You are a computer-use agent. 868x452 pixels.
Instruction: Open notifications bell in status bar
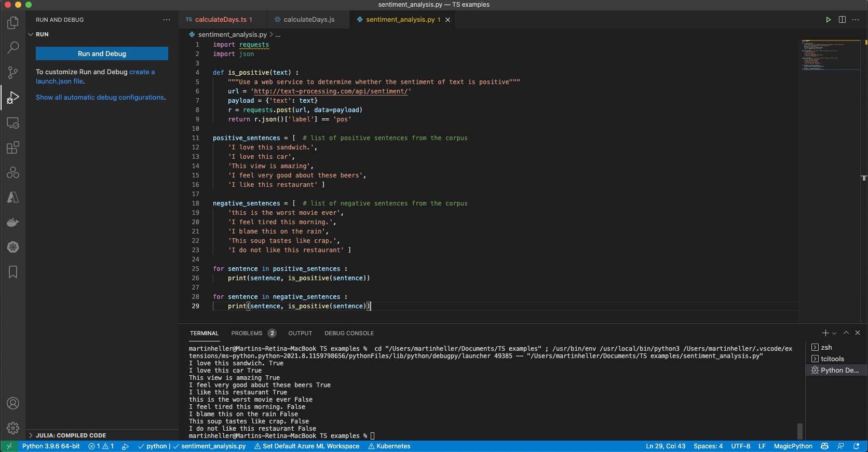857,446
